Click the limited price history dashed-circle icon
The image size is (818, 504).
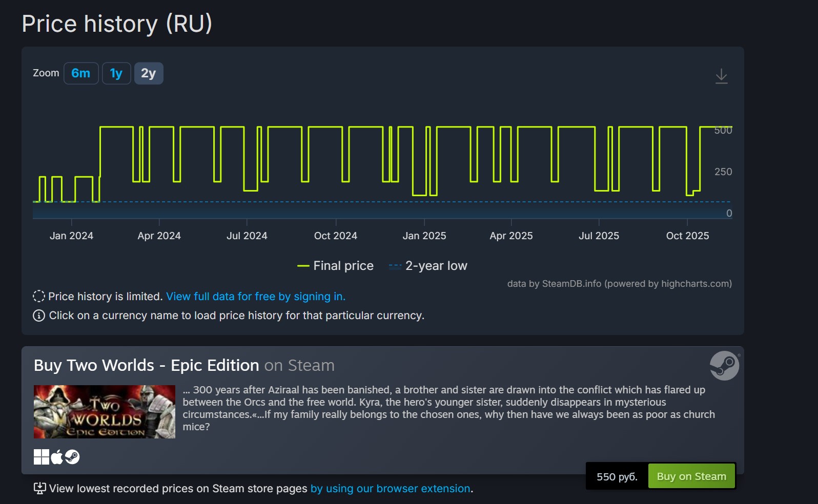pyautogui.click(x=39, y=296)
